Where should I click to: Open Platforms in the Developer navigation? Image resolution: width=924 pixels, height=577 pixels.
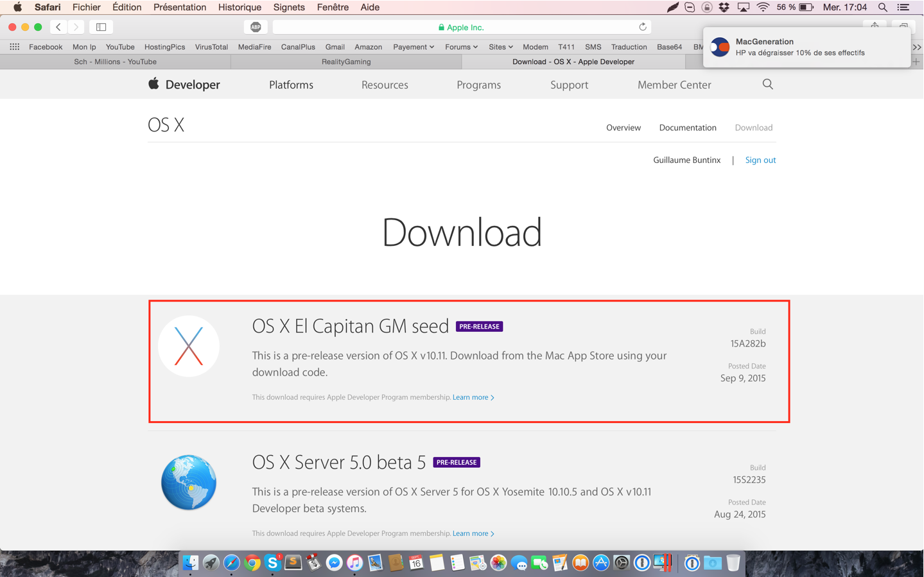click(291, 85)
